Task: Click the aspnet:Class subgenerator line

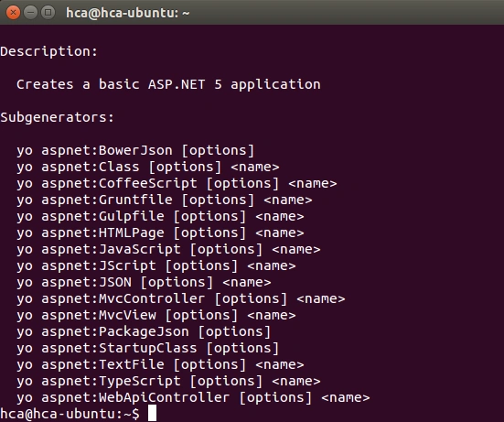Action: tap(148, 168)
